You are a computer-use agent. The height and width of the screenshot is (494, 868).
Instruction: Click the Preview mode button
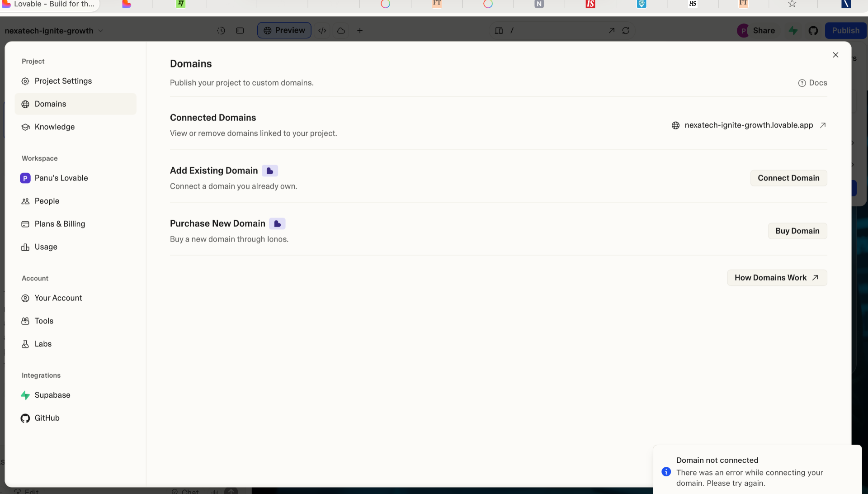(x=284, y=31)
